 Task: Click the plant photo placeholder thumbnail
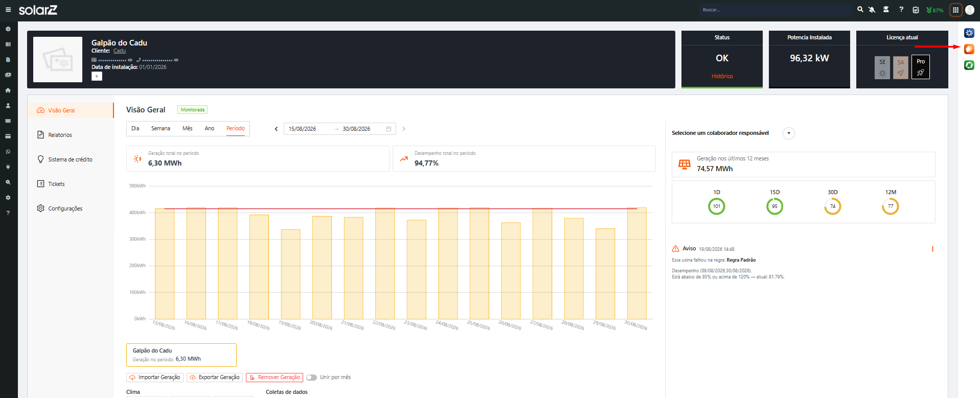click(x=58, y=59)
